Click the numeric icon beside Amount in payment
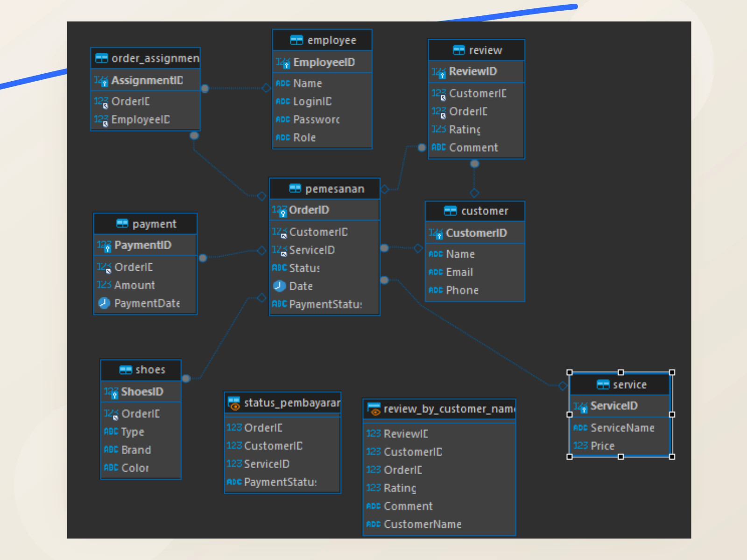Image resolution: width=747 pixels, height=560 pixels. tap(104, 285)
